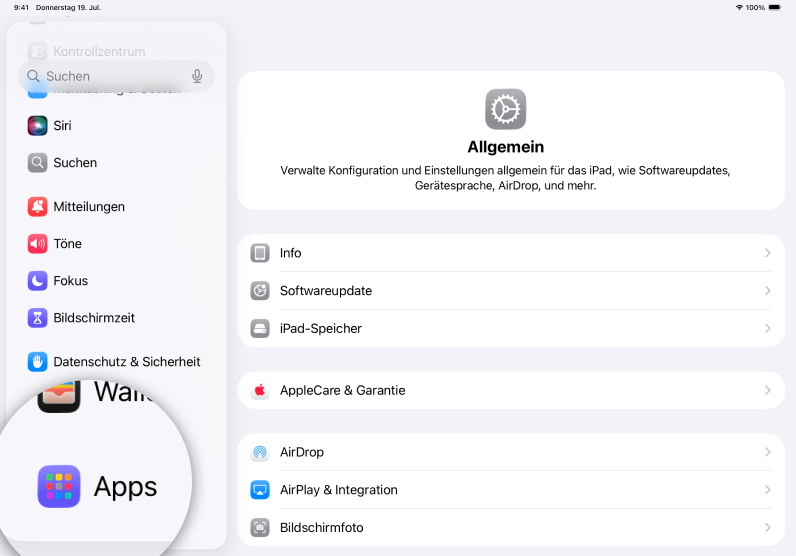Screen dimensions: 796x556
Task: Tap Datenschutz & Sicherheit hand icon
Action: (37, 362)
